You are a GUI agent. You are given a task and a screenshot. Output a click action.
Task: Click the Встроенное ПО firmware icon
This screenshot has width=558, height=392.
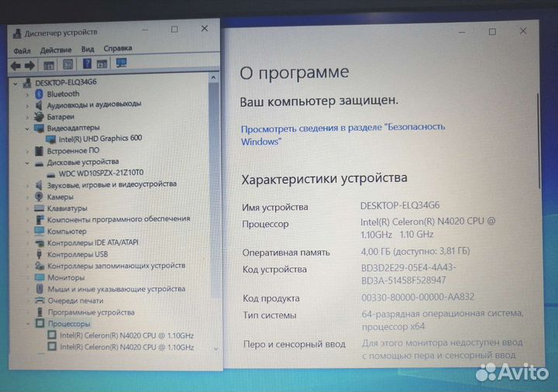[x=40, y=151]
